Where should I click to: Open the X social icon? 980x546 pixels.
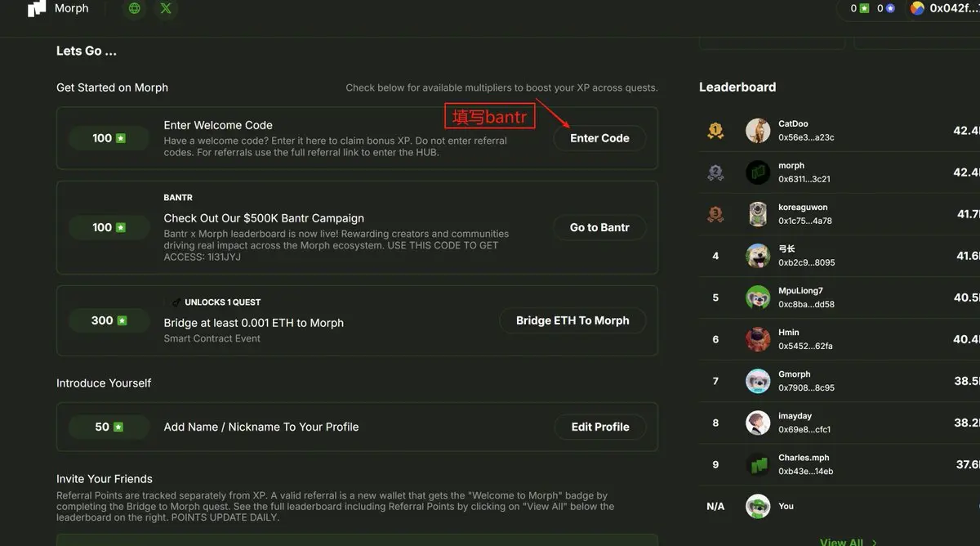click(x=167, y=8)
